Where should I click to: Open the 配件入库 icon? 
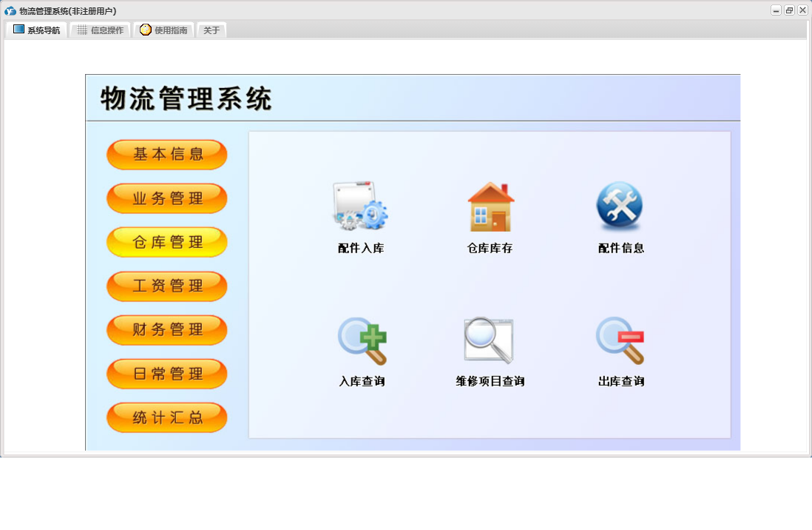(x=360, y=206)
